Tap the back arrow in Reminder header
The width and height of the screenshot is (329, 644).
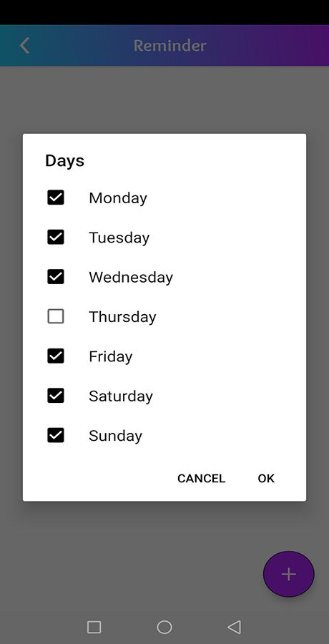coord(24,46)
